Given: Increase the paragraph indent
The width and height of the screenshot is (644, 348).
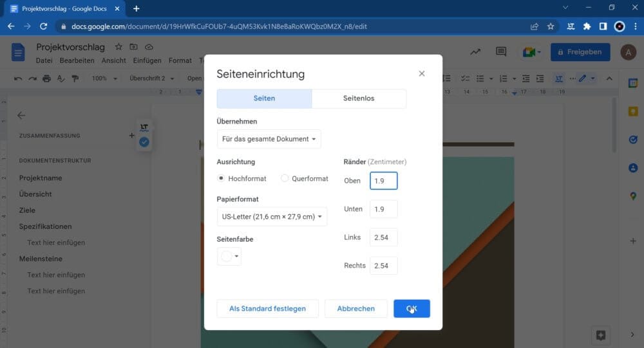Looking at the screenshot, I should click(x=540, y=78).
